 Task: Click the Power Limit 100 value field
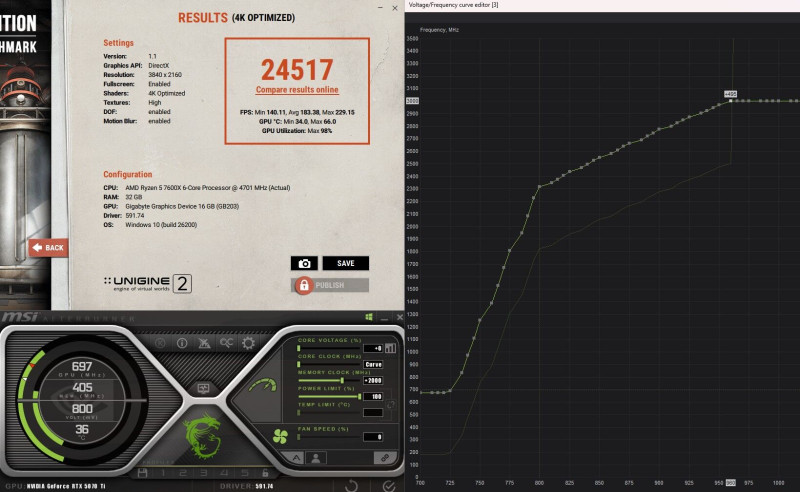373,397
